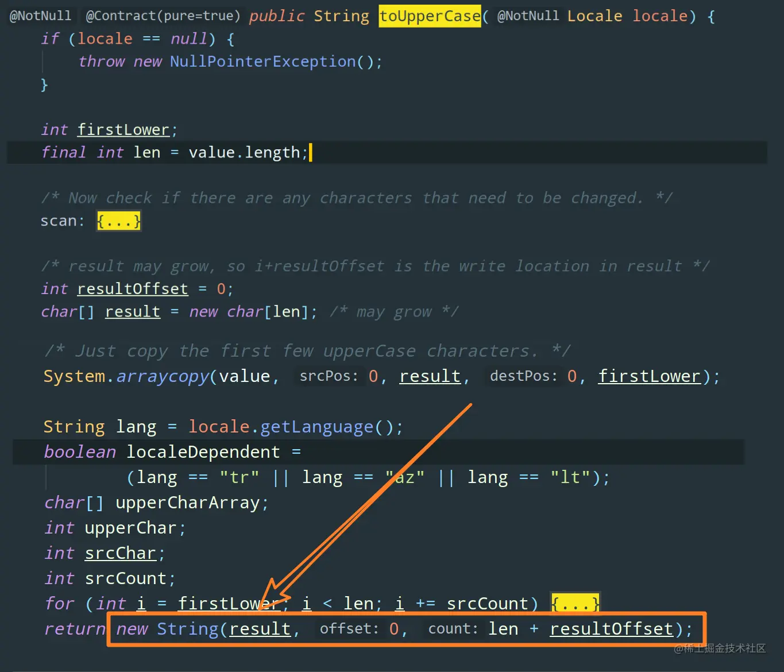This screenshot has height=672, width=784.
Task: Click value.length in the len assignment
Action: coord(244,152)
